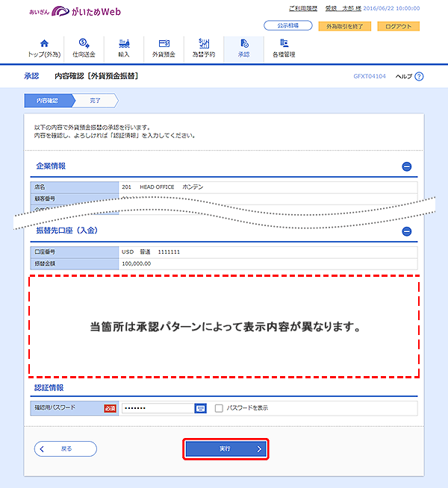Image resolution: width=448 pixels, height=488 pixels.
Task: Toggle the パスワードを表示 checkbox
Action: [219, 408]
